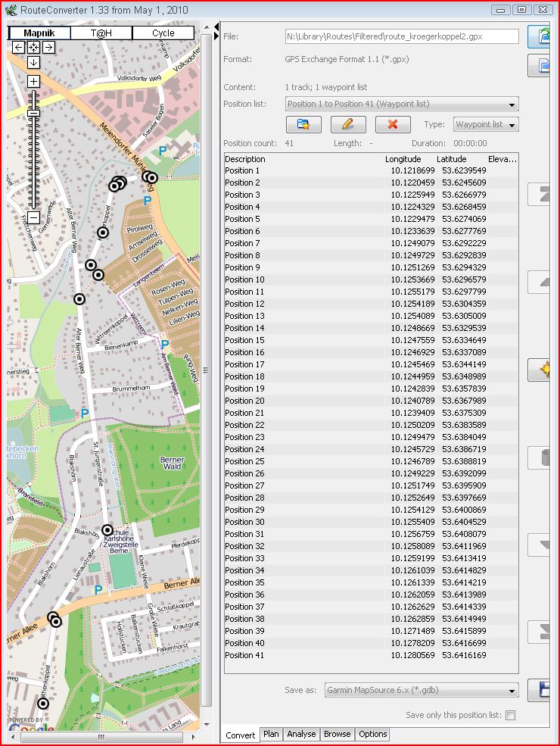Pan the map down with arrow
Image resolution: width=560 pixels, height=746 pixels.
(33, 62)
